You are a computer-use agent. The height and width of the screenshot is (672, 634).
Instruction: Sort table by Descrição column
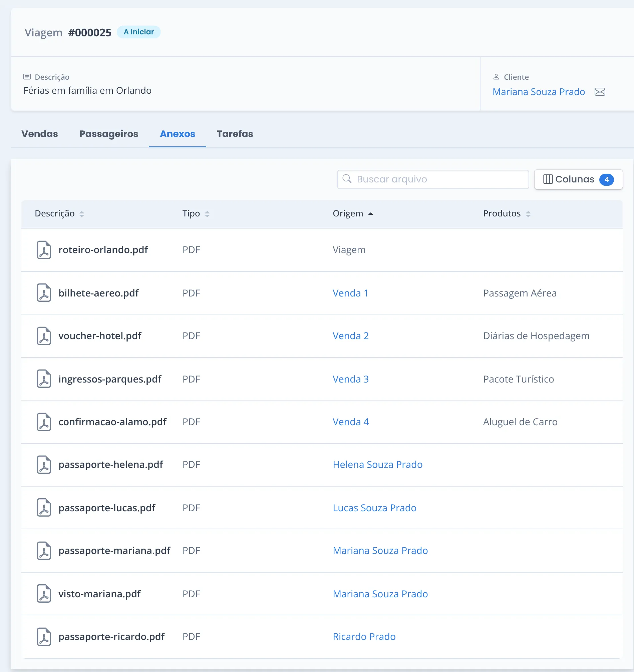(59, 214)
